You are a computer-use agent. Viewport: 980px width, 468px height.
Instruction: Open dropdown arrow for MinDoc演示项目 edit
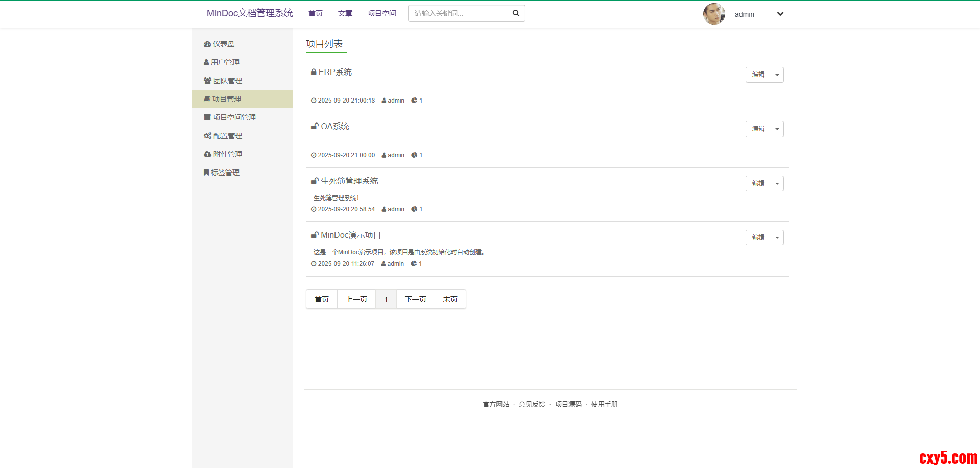[x=777, y=238]
